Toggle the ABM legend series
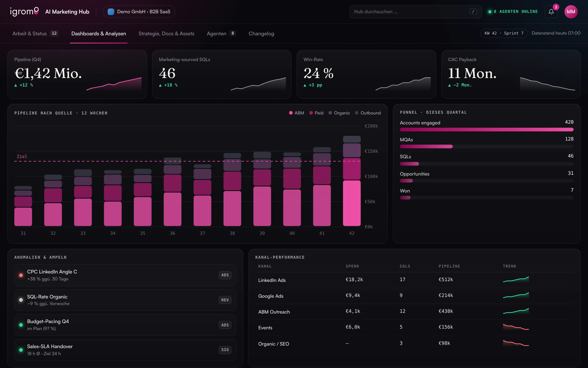 pyautogui.click(x=296, y=113)
